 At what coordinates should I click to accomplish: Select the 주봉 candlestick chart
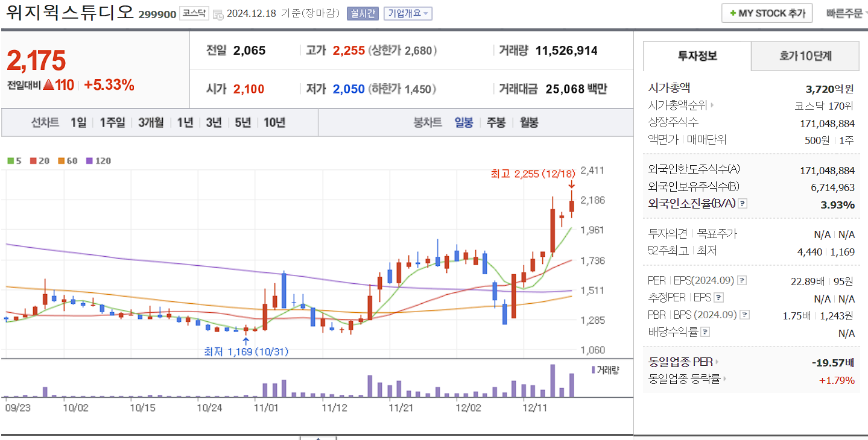[496, 123]
